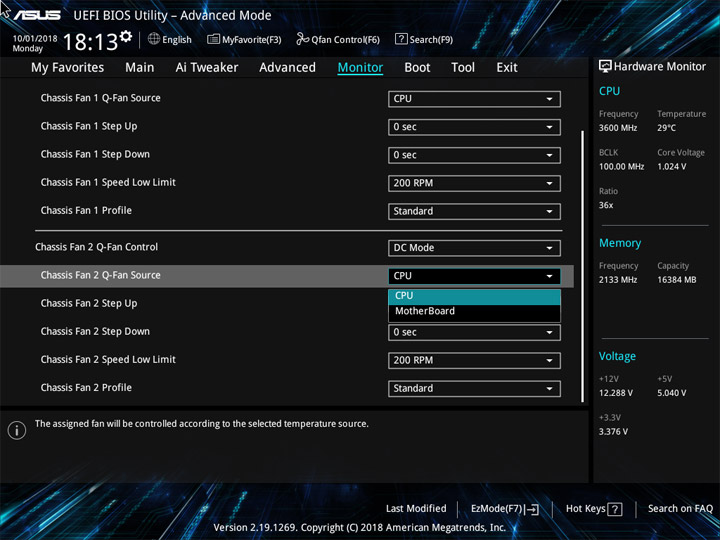Screen dimensions: 720x540
Task: Open the Advanced tab
Action: 287,68
